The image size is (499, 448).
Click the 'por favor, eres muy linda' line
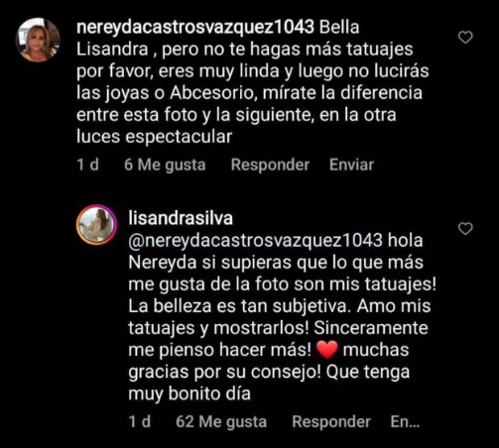coord(178,71)
